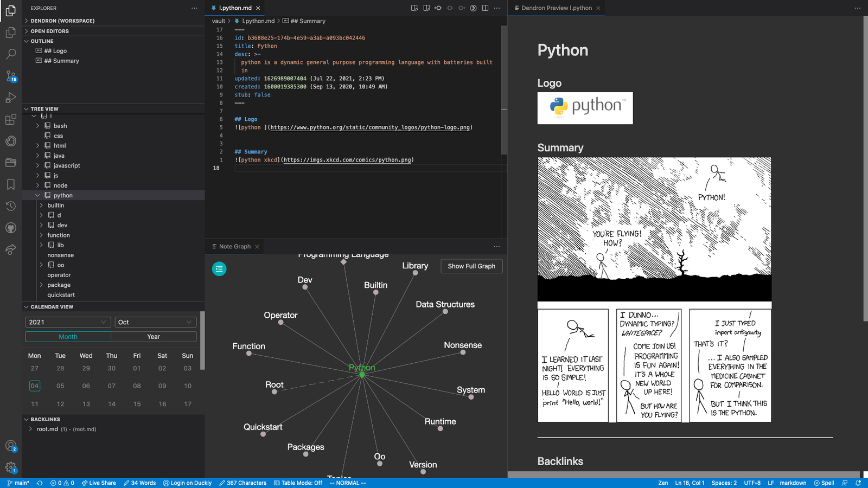This screenshot has height=488, width=868.
Task: Collapse the python tree node
Action: 37,195
